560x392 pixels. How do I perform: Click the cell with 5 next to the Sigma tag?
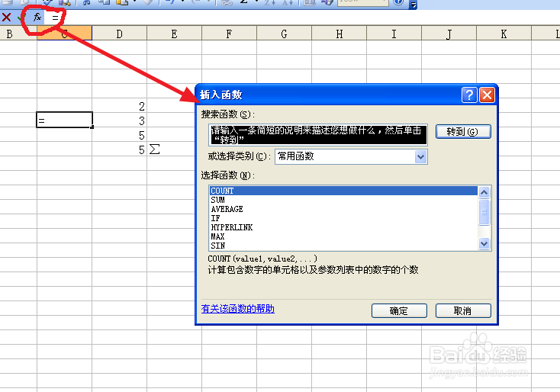[x=119, y=149]
